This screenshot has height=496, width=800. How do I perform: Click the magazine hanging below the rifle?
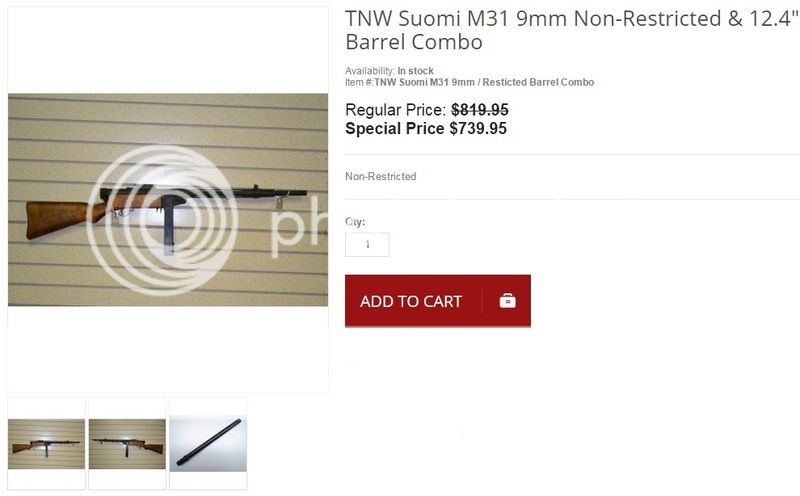coord(169,227)
